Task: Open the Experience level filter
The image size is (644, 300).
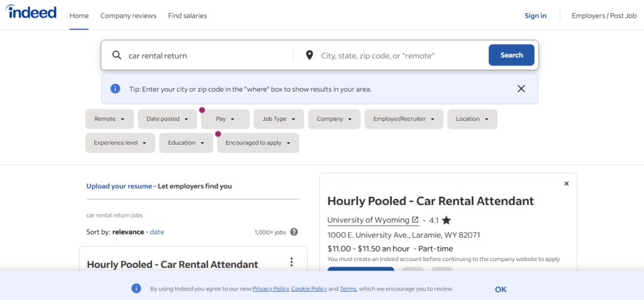Action: pyautogui.click(x=120, y=143)
